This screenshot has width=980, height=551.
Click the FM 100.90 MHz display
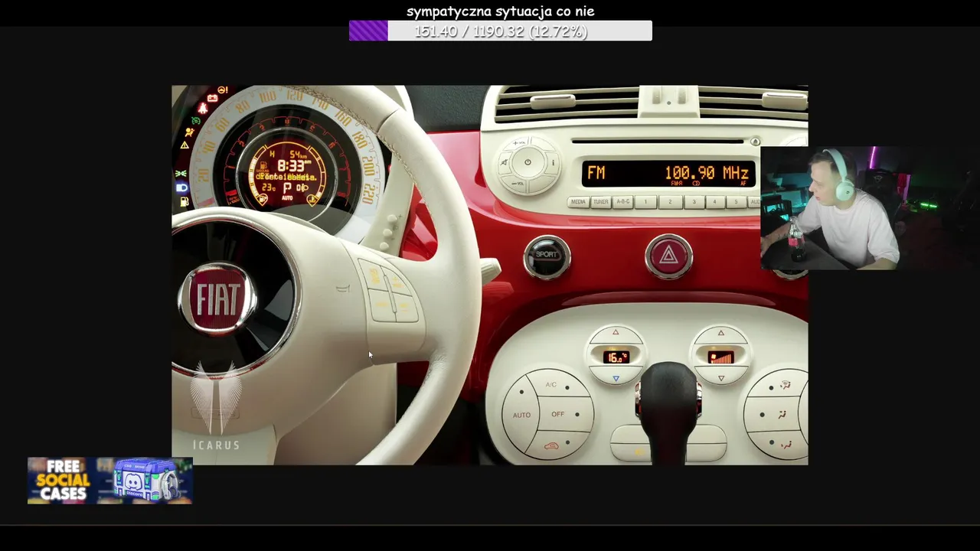[x=668, y=174]
